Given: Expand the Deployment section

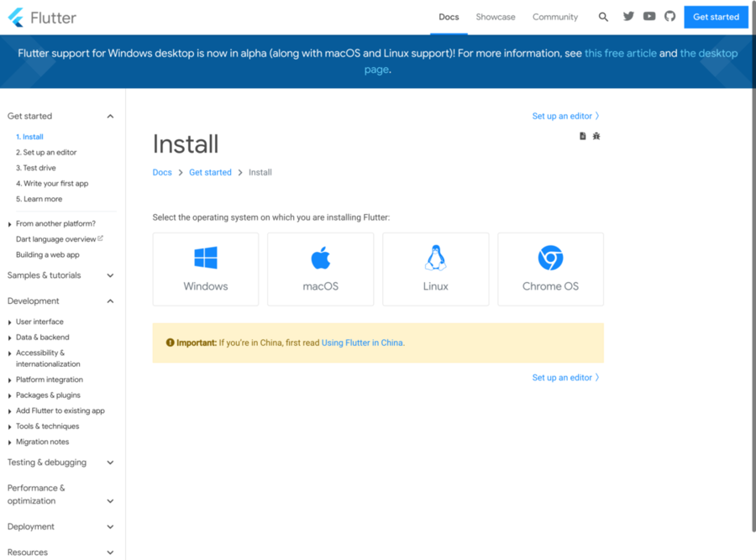Looking at the screenshot, I should pyautogui.click(x=110, y=526).
